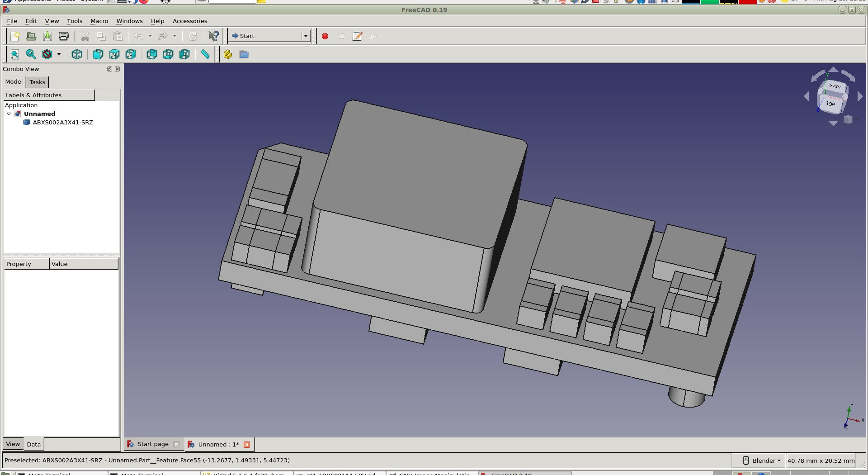Image resolution: width=868 pixels, height=475 pixels.
Task: Close the Unnamed : 1* document tab
Action: (247, 445)
